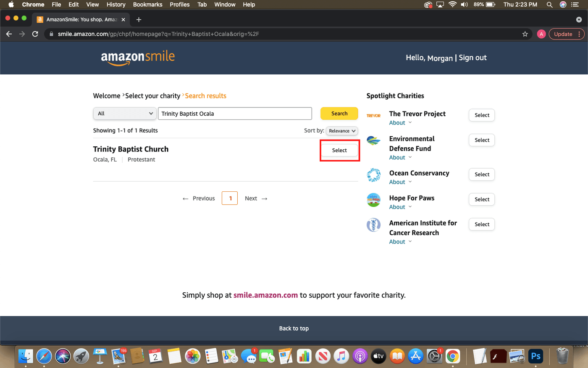Open Notification Center in the menu bar

575,5
